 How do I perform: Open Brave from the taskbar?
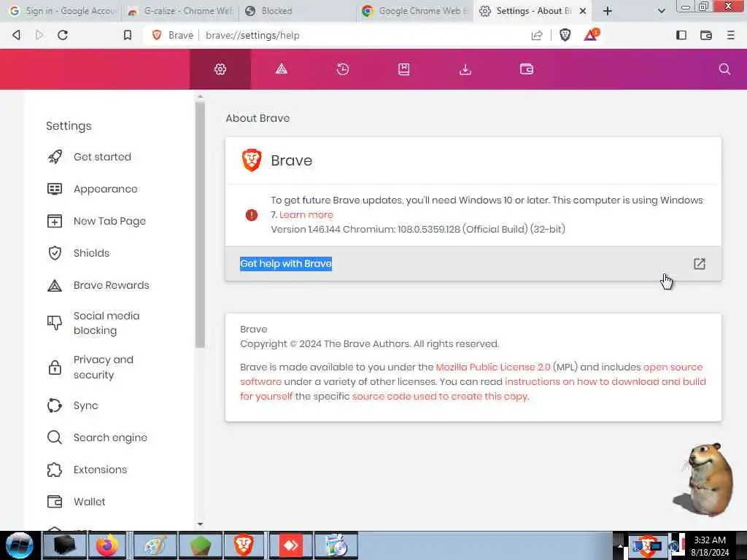tap(244, 545)
